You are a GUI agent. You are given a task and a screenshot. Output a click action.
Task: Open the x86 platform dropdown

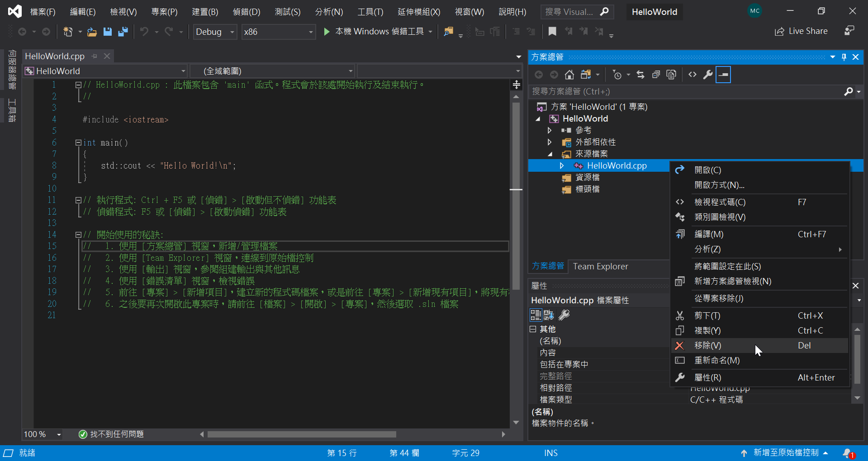[x=278, y=32]
